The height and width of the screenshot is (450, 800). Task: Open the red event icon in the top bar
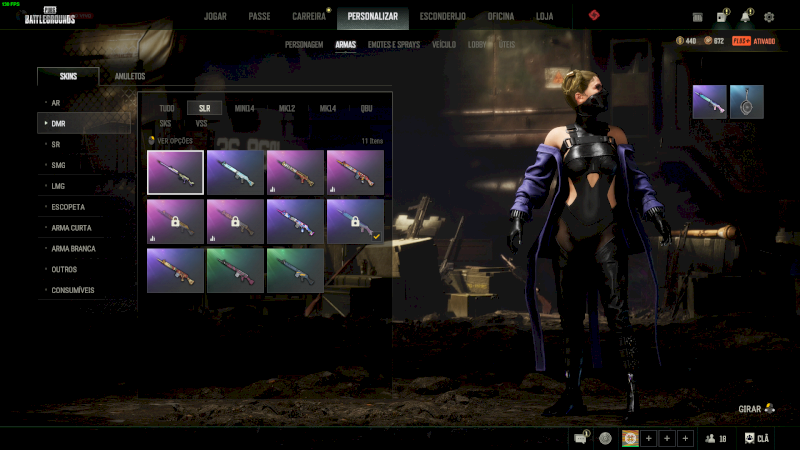(x=594, y=15)
